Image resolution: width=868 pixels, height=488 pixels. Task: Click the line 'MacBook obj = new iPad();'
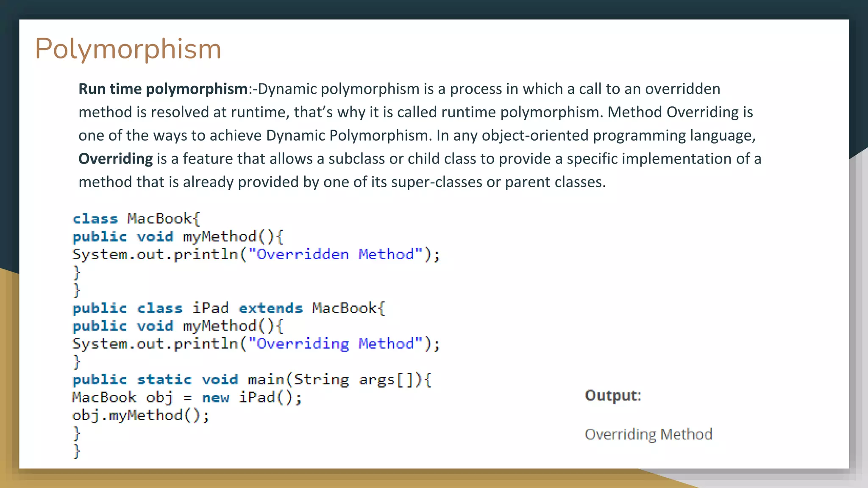coord(187,397)
